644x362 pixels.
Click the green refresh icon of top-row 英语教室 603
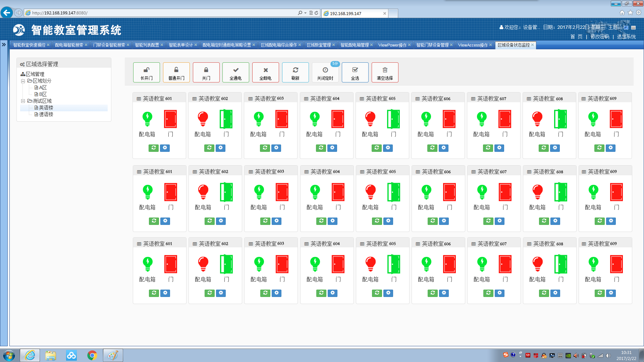(x=265, y=148)
